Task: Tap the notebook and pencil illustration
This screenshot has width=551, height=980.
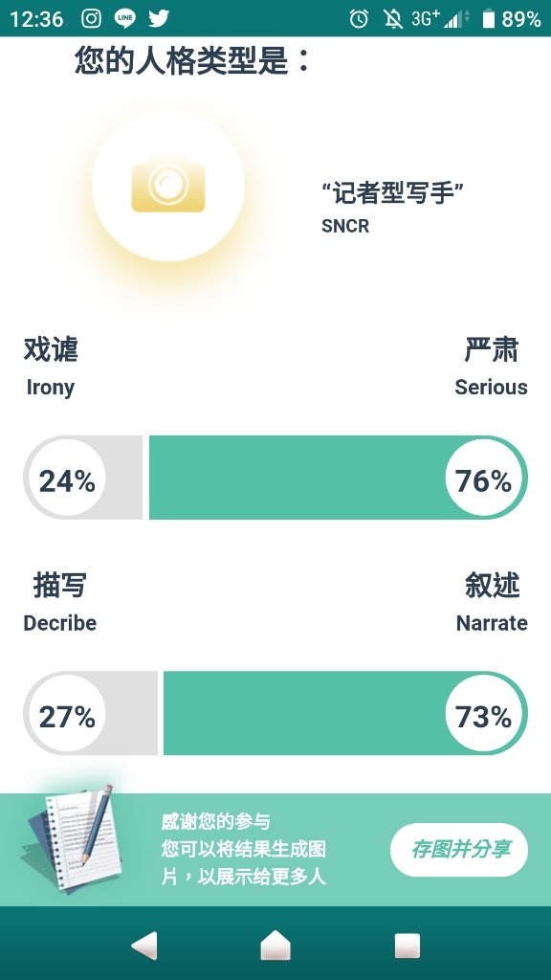Action: coord(71,839)
